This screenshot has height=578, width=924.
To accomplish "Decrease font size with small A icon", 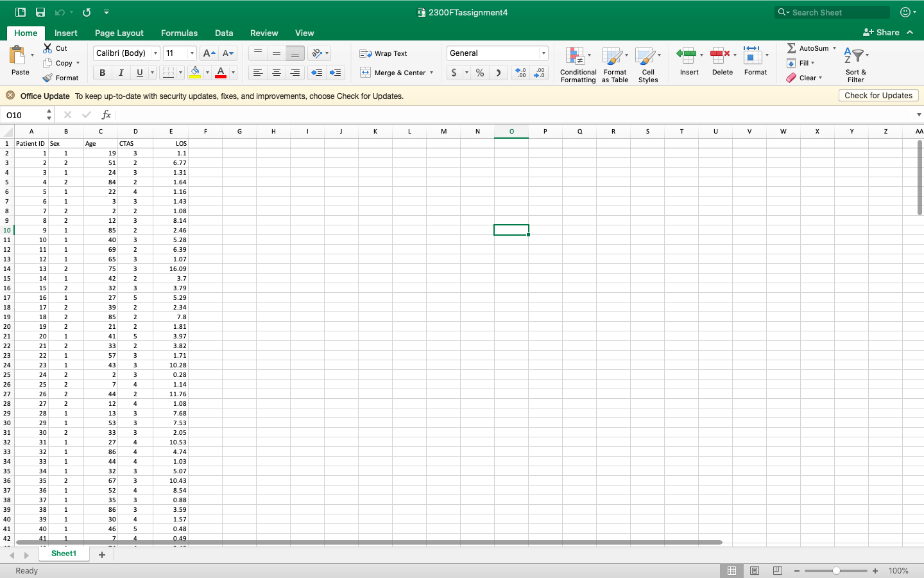I will 228,53.
